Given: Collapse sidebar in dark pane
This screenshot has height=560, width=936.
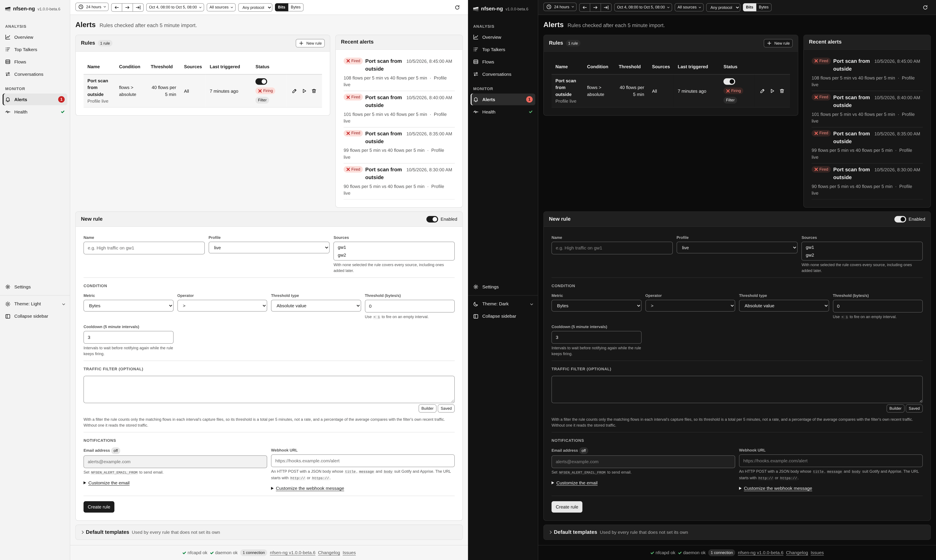Looking at the screenshot, I should (x=503, y=316).
